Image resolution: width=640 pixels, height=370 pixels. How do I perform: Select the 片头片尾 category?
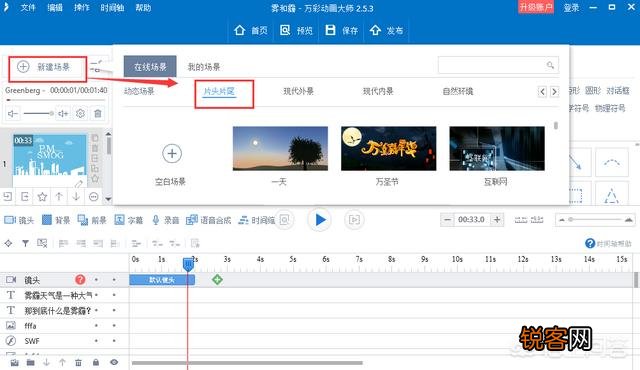pos(219,91)
